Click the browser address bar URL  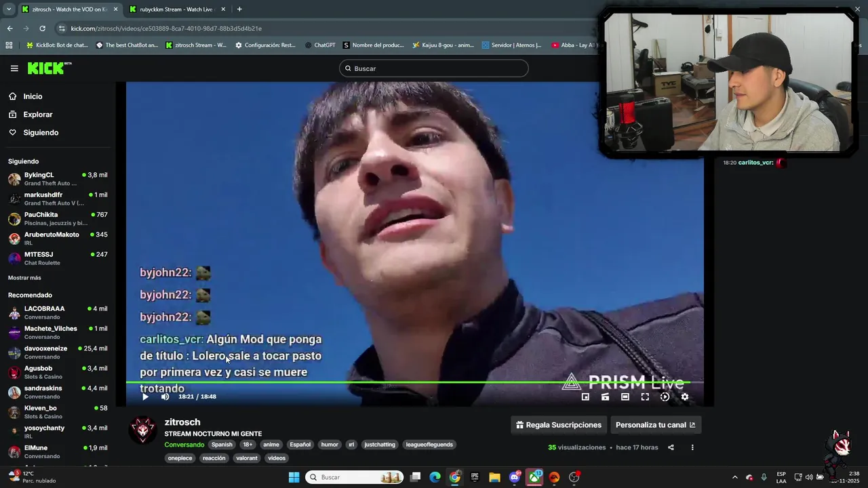166,28
